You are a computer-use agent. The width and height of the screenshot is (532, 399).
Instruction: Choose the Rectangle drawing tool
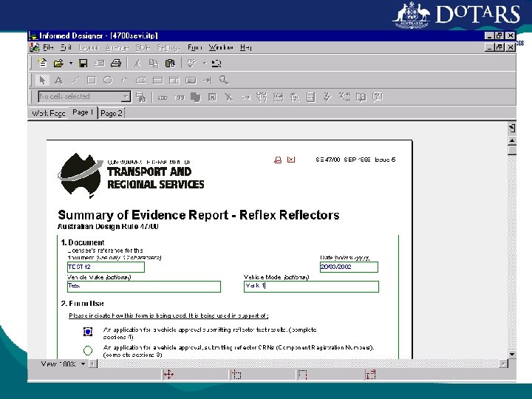(92, 80)
